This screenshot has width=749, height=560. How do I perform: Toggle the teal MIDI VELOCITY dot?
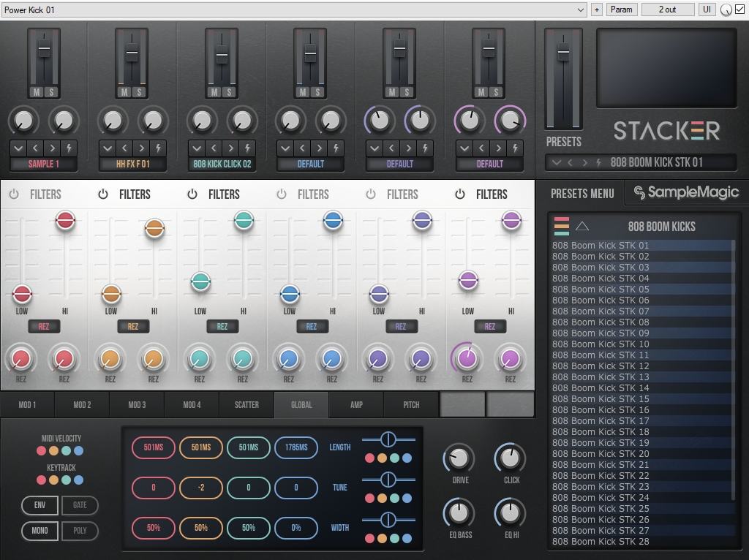pyautogui.click(x=67, y=450)
